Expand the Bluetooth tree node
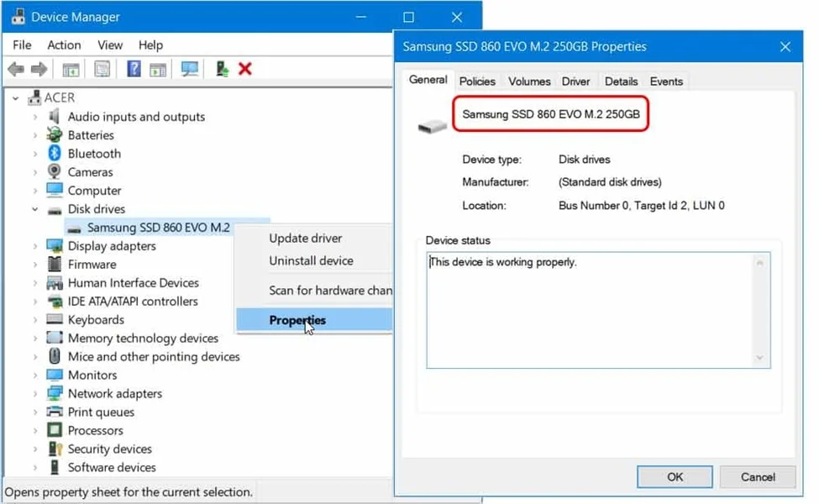This screenshot has width=819, height=504. tap(35, 154)
